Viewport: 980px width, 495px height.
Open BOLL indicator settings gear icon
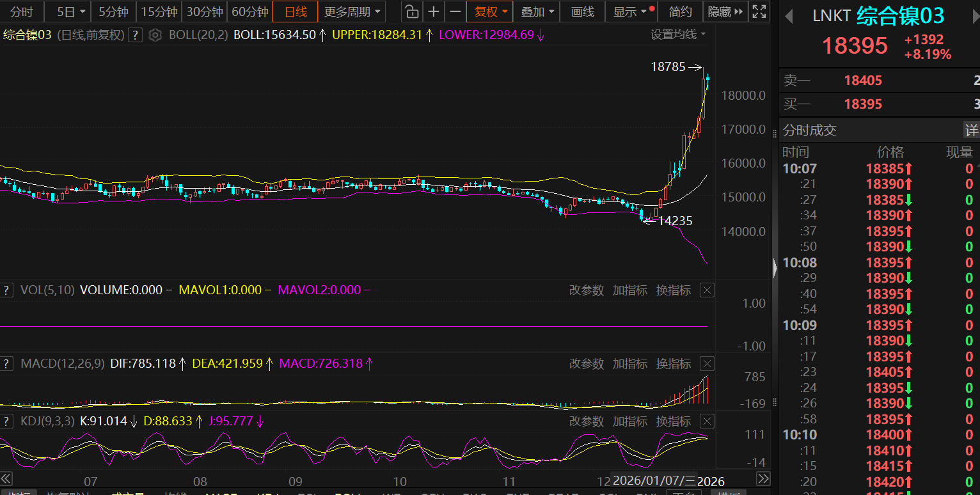[x=155, y=35]
